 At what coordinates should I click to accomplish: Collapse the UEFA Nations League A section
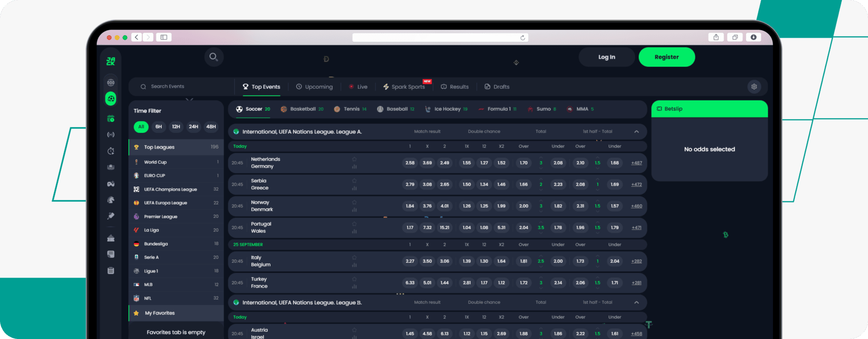pyautogui.click(x=637, y=131)
